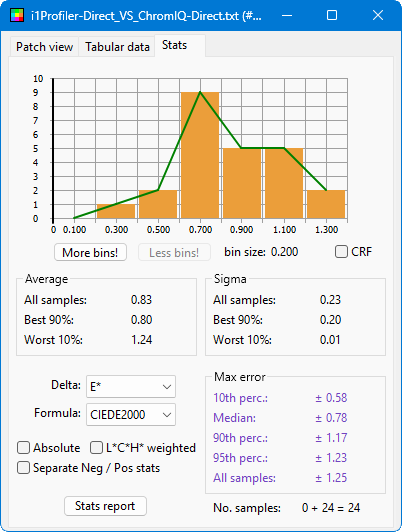Maximize the window
The image size is (402, 532).
[x=332, y=15]
